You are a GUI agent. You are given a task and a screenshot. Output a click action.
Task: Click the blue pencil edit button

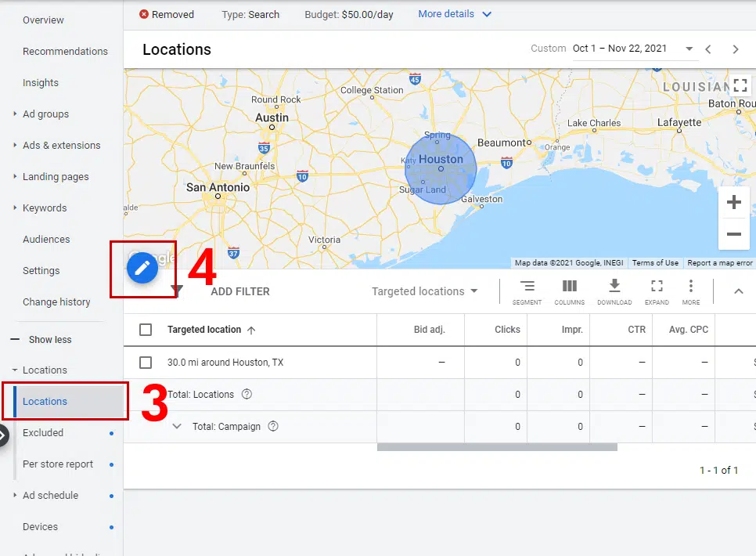click(142, 267)
